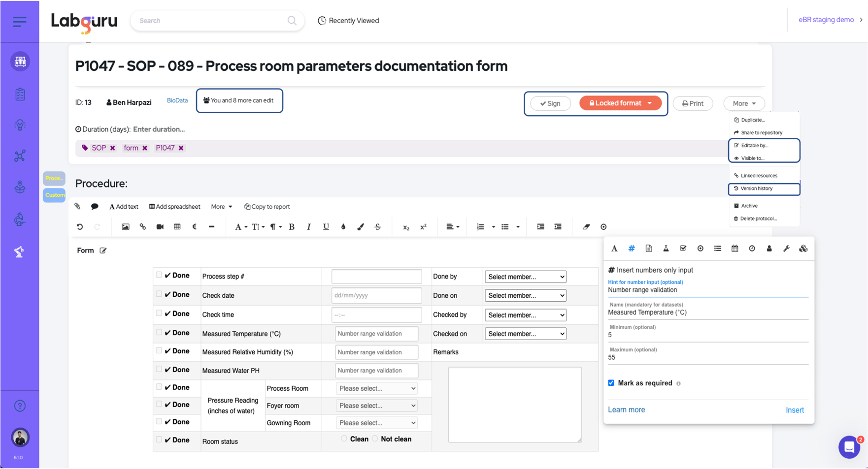
Task: Click the Sign button
Action: pos(550,103)
